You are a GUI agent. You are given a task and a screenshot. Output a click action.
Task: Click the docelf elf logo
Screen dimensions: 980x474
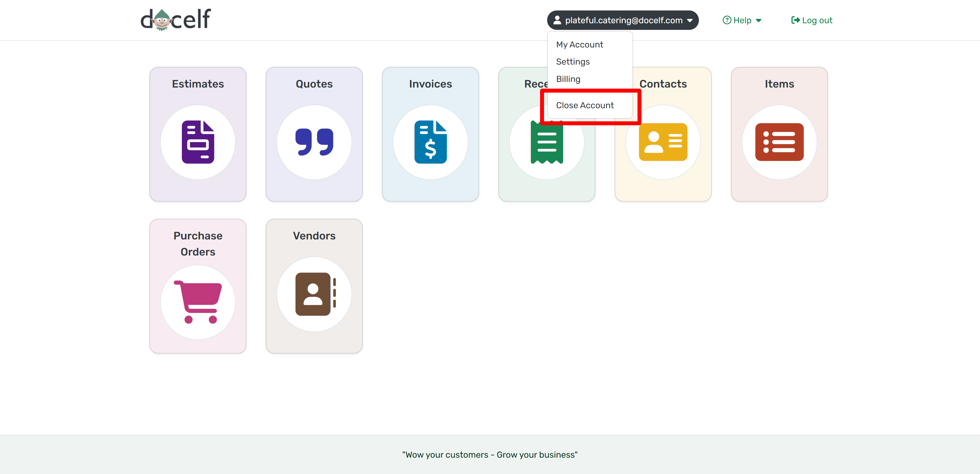coord(175,20)
